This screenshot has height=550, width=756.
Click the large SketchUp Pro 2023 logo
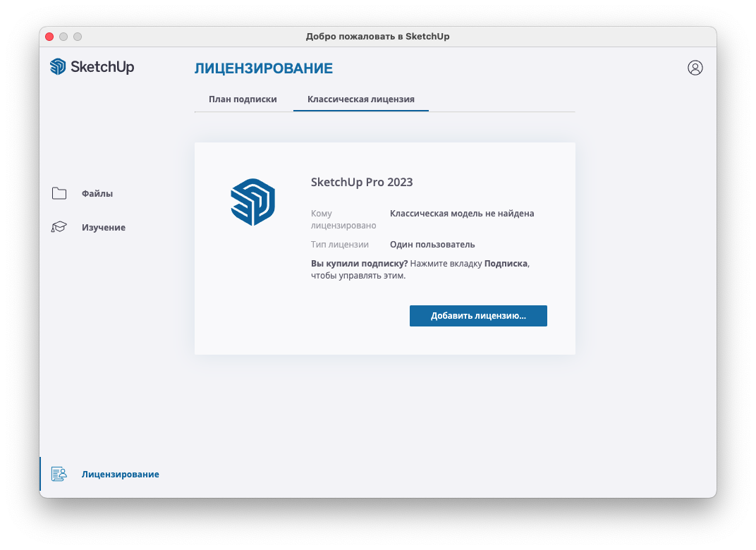click(x=252, y=202)
